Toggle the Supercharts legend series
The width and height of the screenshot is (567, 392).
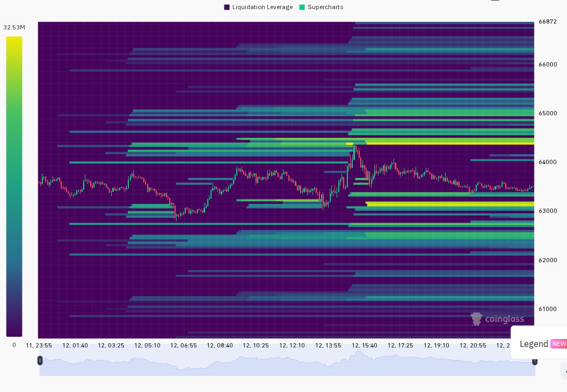[321, 7]
